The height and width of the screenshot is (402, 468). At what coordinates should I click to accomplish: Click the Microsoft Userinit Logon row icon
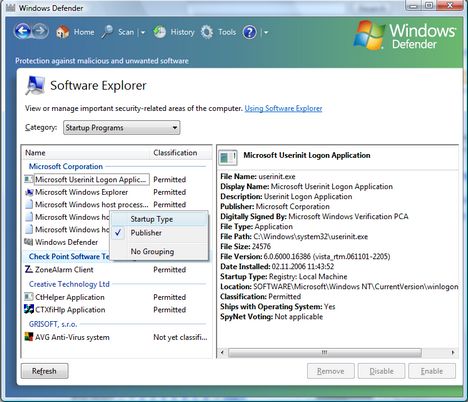(29, 179)
